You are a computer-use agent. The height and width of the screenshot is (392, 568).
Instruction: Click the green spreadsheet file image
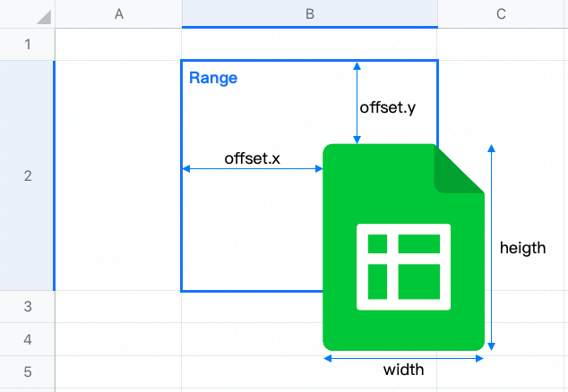(403, 247)
